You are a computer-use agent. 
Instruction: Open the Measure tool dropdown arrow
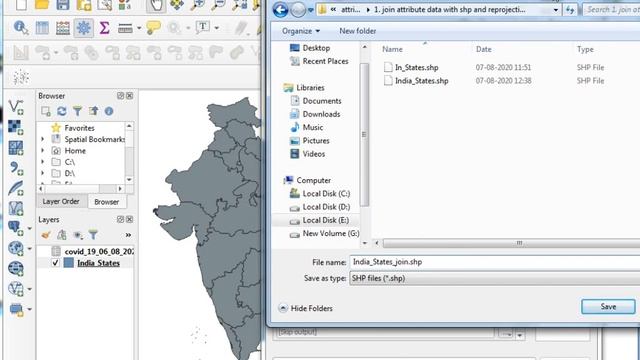tap(139, 28)
